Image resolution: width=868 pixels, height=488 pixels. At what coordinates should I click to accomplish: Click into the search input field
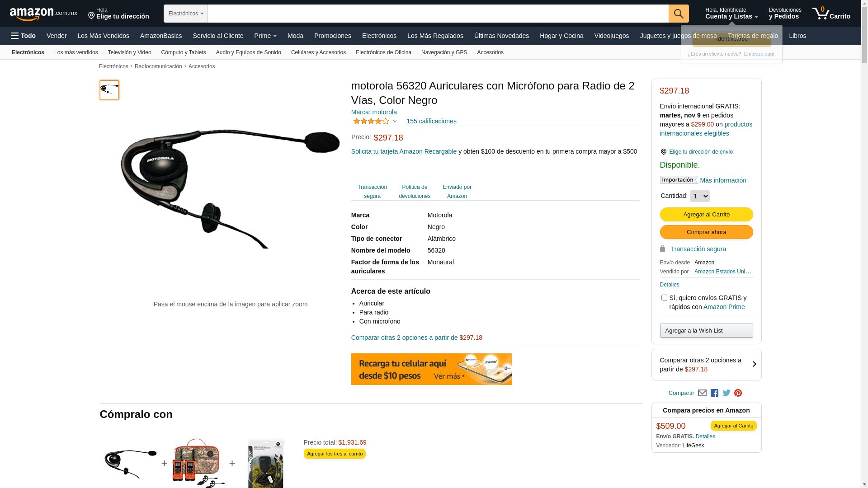click(x=438, y=14)
